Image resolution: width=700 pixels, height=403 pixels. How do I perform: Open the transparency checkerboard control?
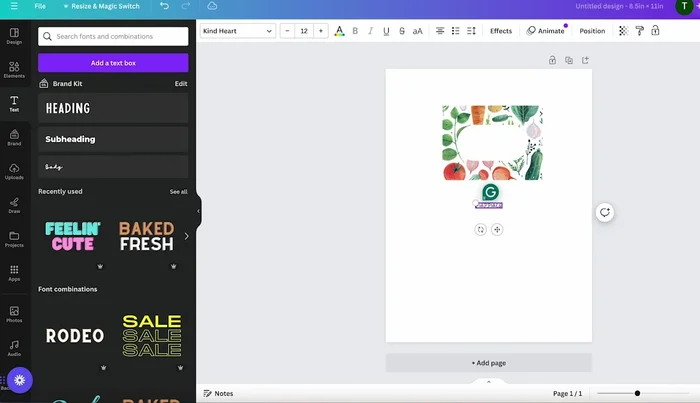(x=623, y=31)
